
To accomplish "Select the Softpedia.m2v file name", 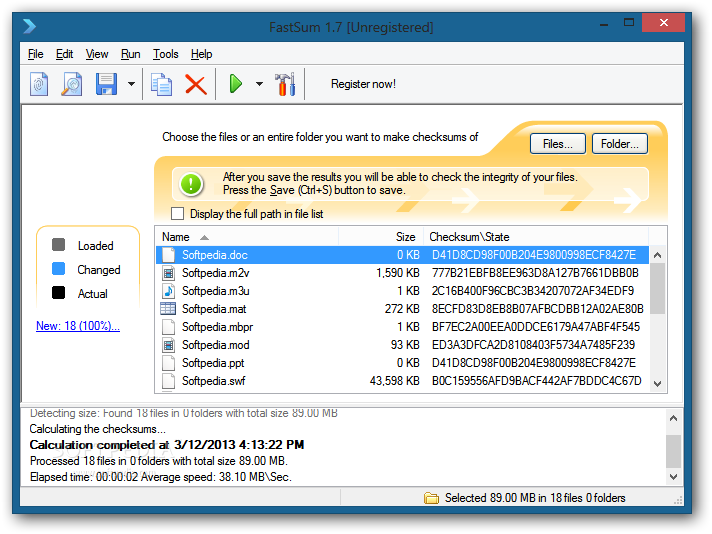I will point(216,273).
